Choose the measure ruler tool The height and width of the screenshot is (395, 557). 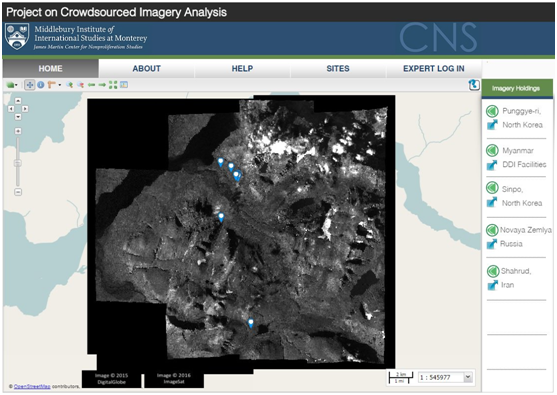[52, 85]
